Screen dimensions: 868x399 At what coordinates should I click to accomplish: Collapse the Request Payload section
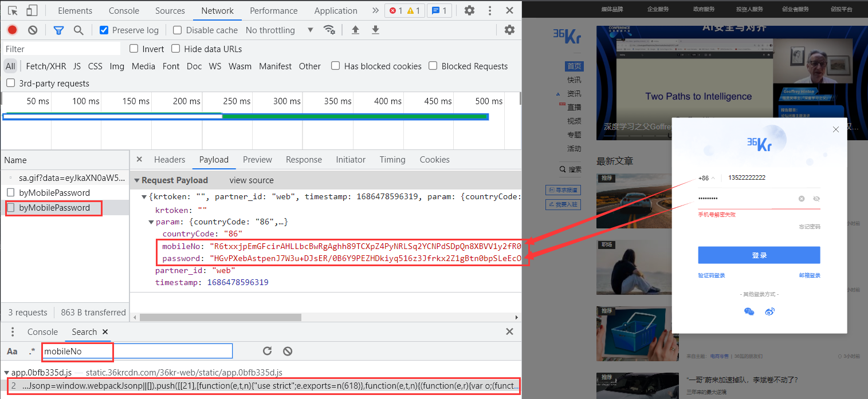[x=137, y=180]
